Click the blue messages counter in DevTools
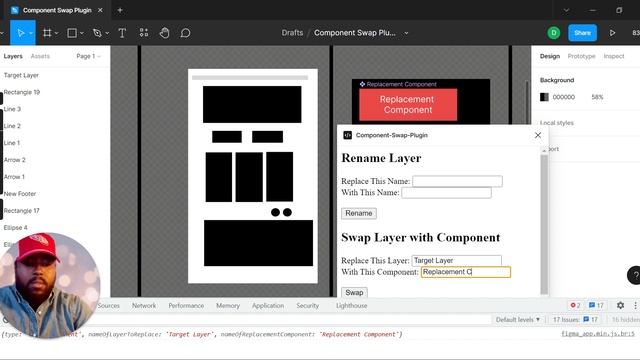This screenshot has width=640, height=360. click(596, 305)
